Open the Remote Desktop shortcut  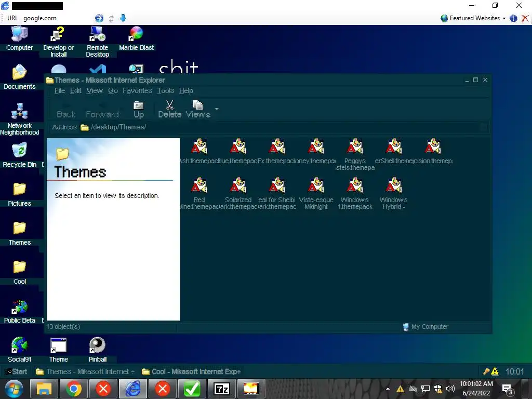[x=97, y=42]
